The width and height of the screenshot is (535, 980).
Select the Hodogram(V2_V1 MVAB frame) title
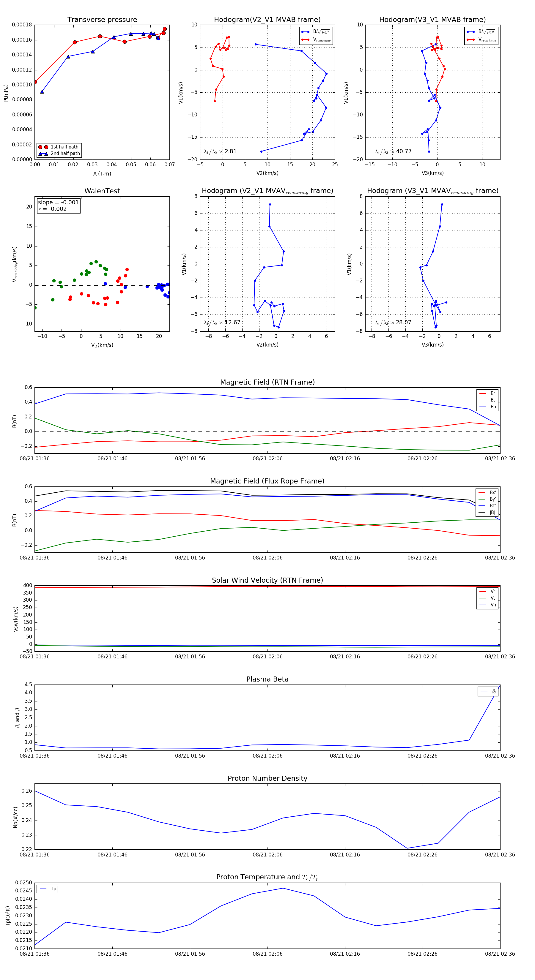[267, 20]
